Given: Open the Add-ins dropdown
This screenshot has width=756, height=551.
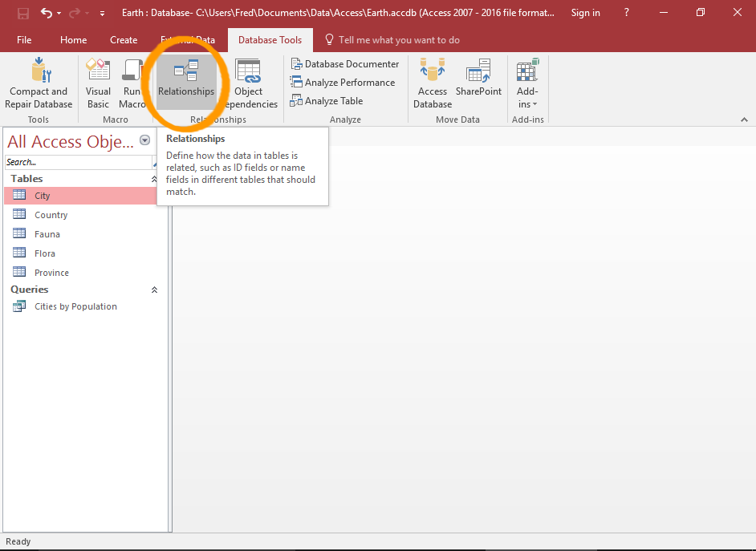Looking at the screenshot, I should click(x=527, y=83).
